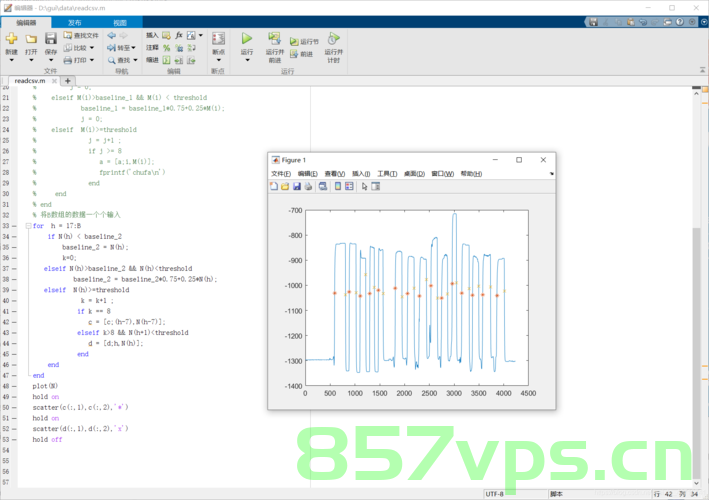Click the Open (打开) folder icon

coord(31,39)
